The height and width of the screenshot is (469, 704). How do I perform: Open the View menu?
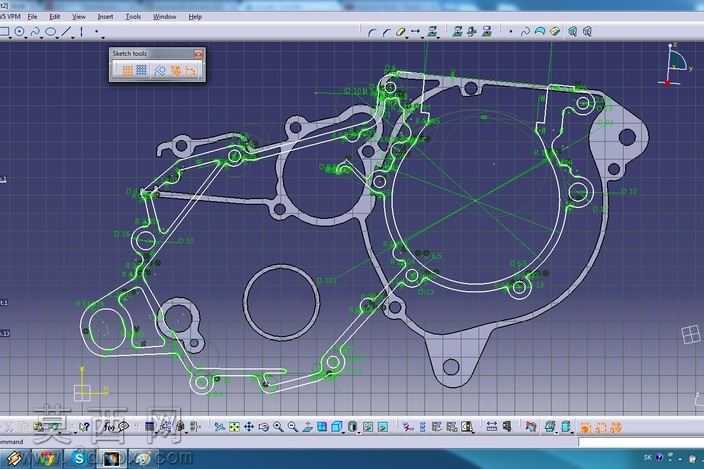point(79,17)
